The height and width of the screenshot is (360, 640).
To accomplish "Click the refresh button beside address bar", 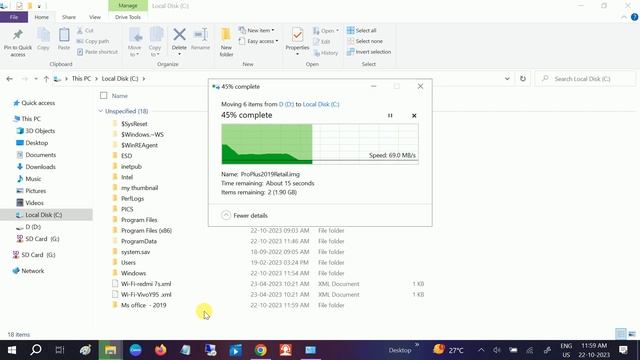I will [523, 79].
